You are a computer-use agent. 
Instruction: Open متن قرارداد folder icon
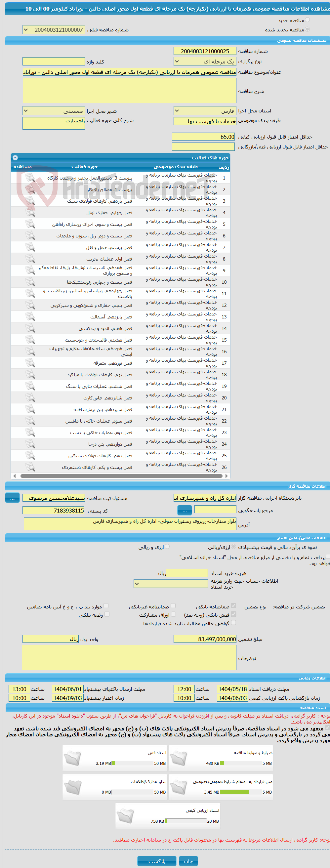[178, 787]
